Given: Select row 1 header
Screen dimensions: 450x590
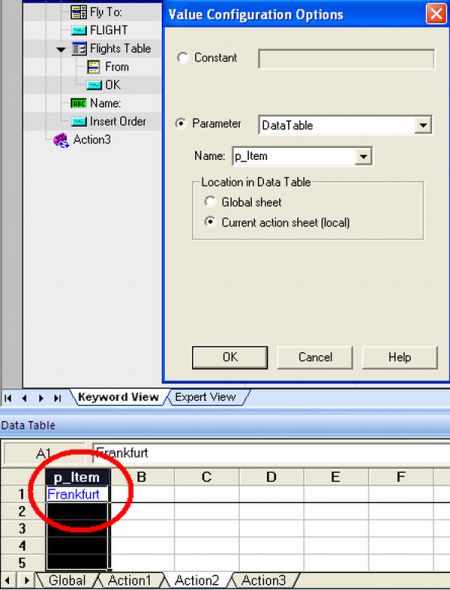Looking at the screenshot, I should click(23, 494).
